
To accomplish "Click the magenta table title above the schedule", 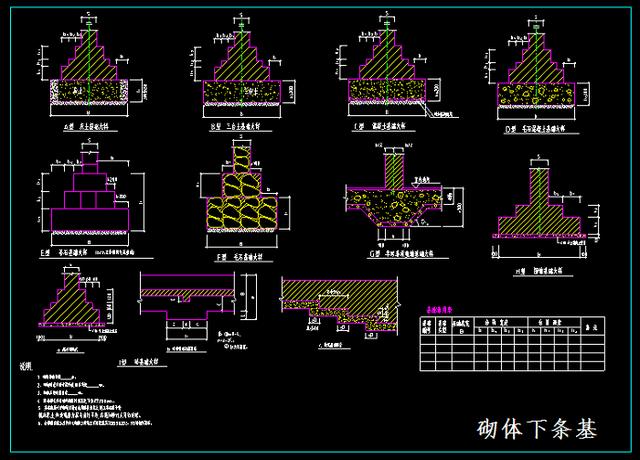I will pos(439,310).
